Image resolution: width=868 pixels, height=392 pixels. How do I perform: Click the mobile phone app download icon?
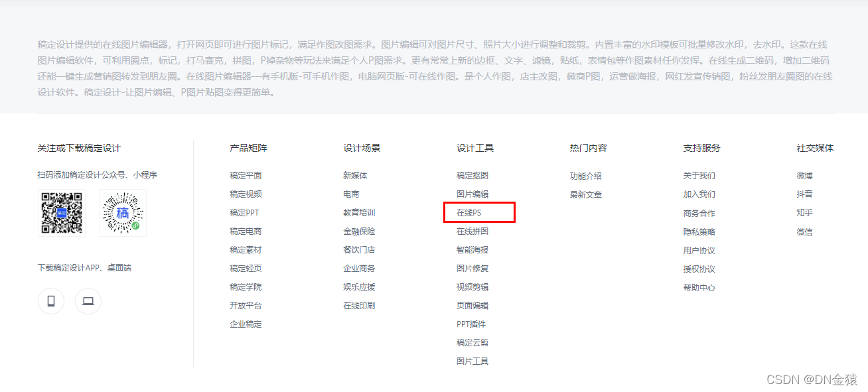(51, 301)
